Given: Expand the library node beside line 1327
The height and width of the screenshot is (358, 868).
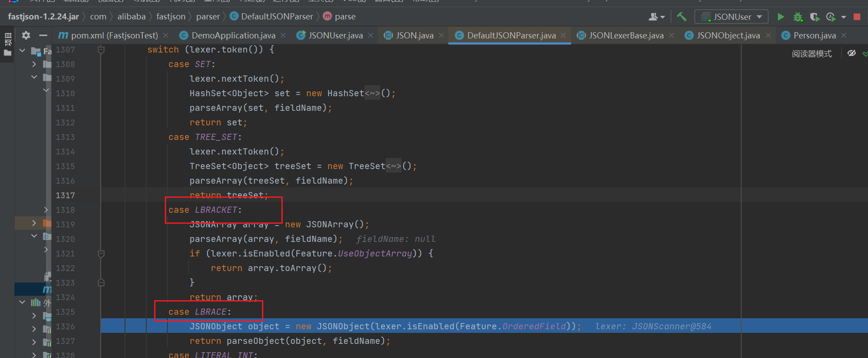Looking at the screenshot, I should pyautogui.click(x=34, y=342).
